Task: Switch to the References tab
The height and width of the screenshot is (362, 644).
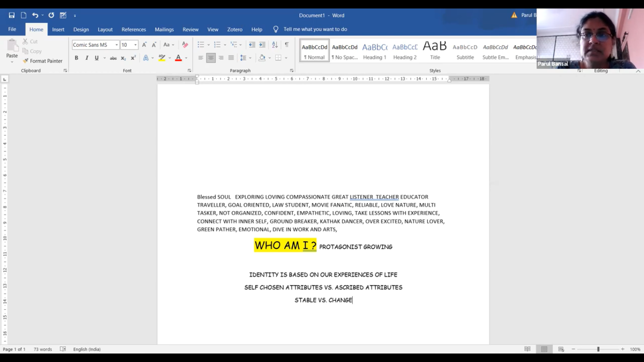Action: coord(133,29)
